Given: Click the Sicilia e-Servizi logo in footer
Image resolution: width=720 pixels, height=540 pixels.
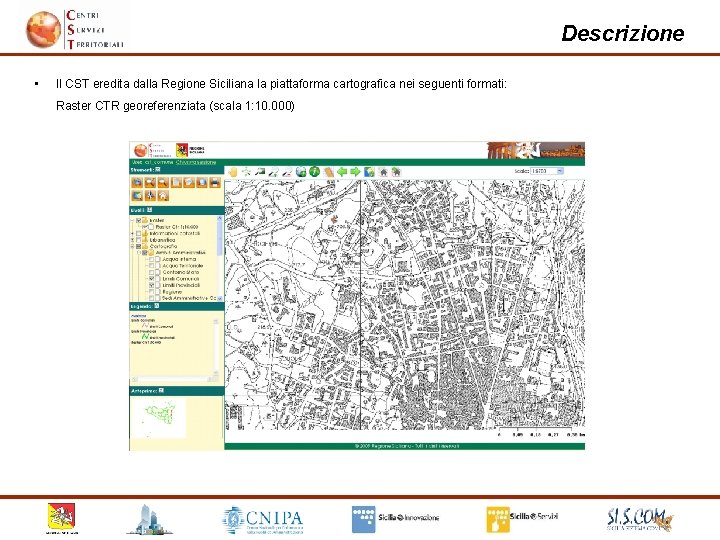Looking at the screenshot, I should pos(522,519).
